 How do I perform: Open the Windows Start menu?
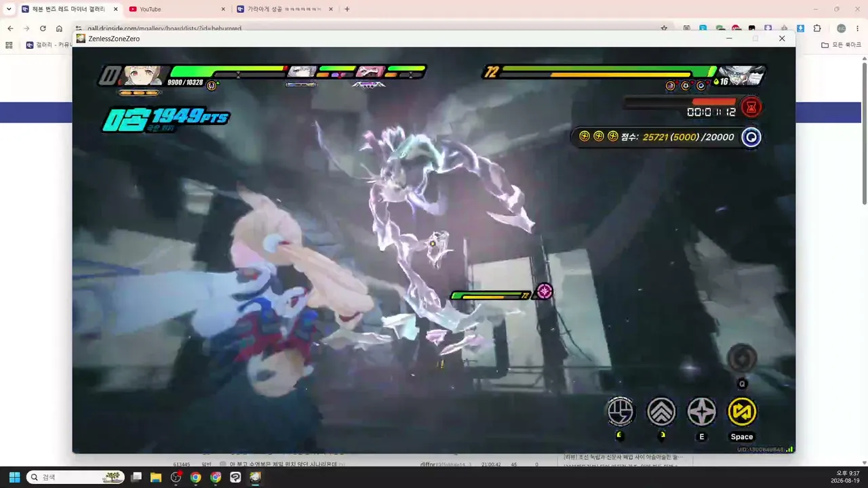(14, 477)
